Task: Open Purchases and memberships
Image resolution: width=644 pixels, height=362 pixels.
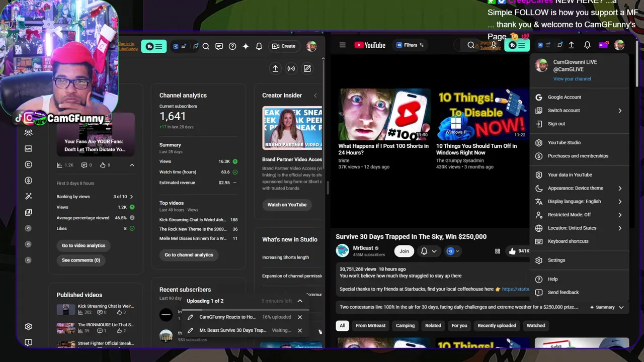Action: tap(579, 156)
